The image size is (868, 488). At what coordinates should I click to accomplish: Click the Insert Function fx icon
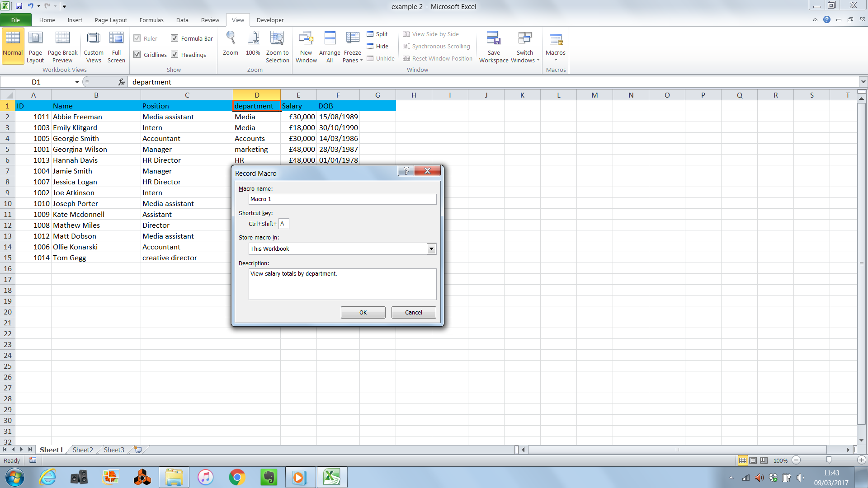121,82
